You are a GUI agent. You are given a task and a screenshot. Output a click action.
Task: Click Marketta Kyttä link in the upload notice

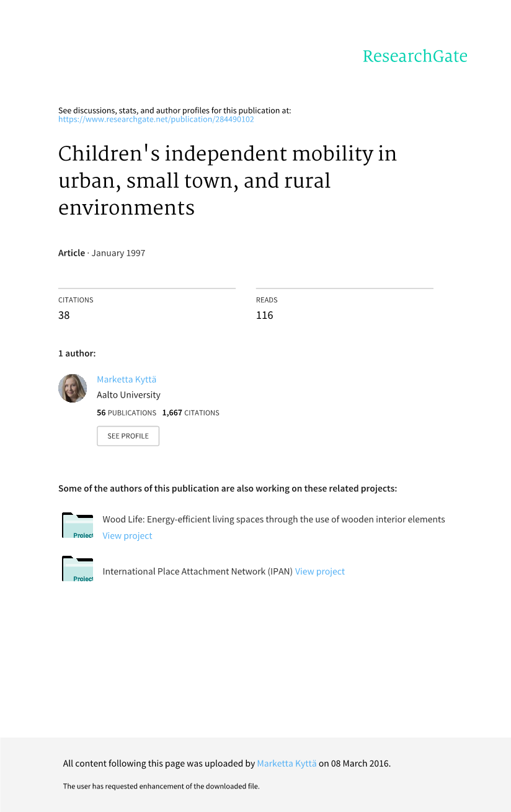(x=287, y=764)
